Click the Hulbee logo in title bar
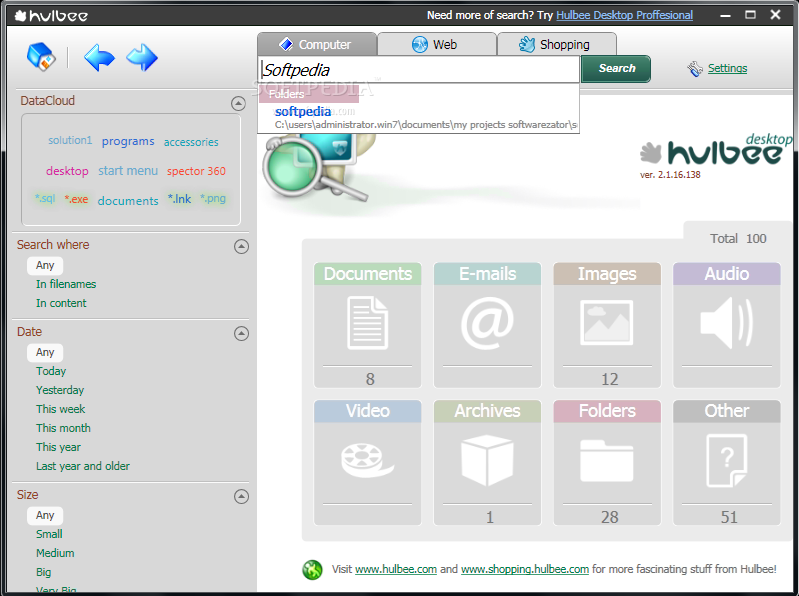Image resolution: width=799 pixels, height=596 pixels. 51,16
